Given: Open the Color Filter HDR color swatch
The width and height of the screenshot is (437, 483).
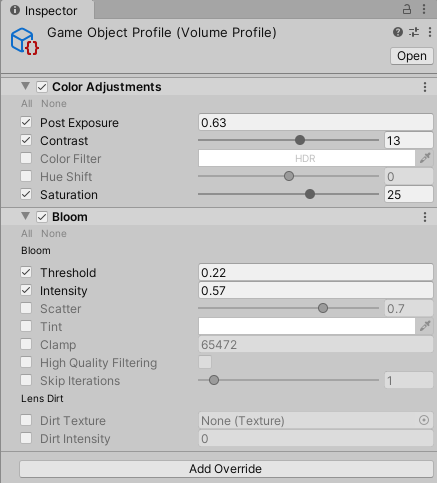Looking at the screenshot, I should 307,158.
